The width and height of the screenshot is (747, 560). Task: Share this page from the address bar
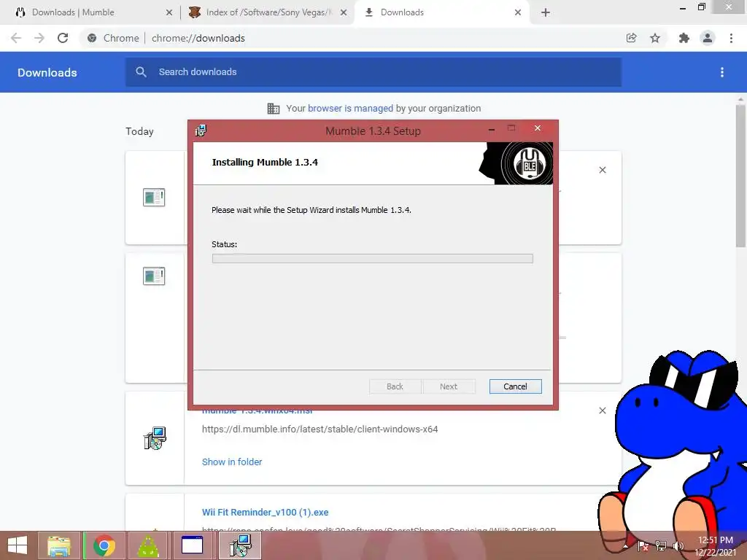click(631, 38)
